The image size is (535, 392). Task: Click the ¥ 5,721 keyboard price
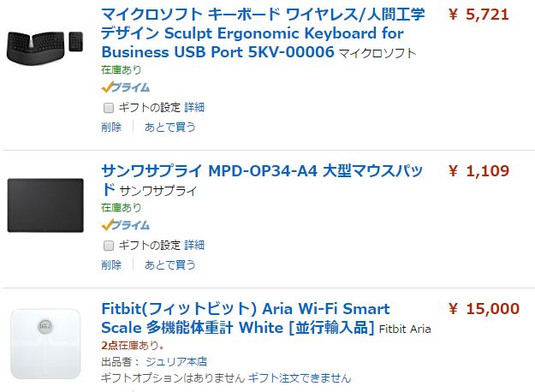pos(479,15)
